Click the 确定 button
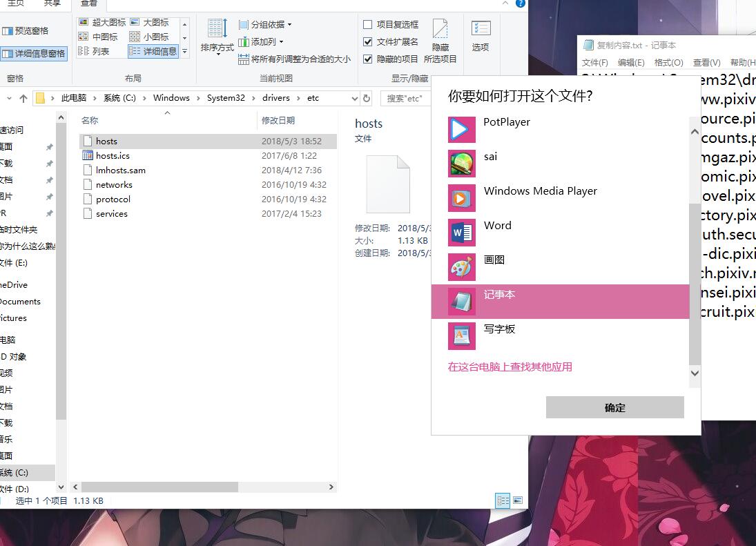This screenshot has height=546, width=756. [614, 408]
